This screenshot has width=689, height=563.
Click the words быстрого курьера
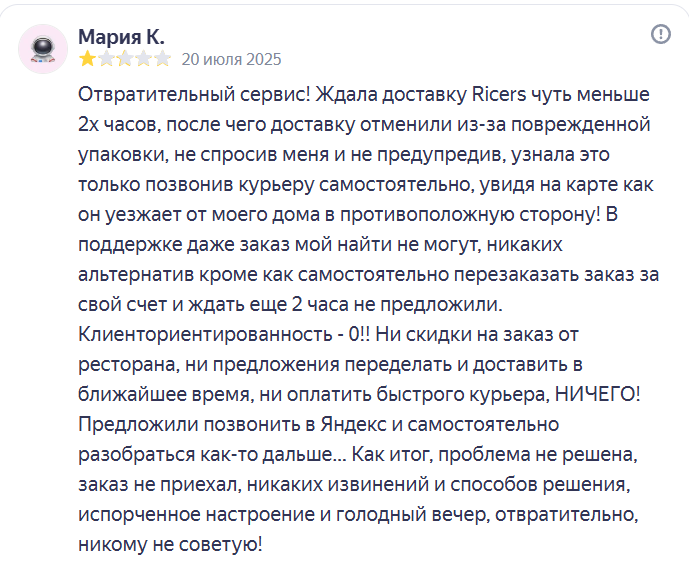click(464, 395)
